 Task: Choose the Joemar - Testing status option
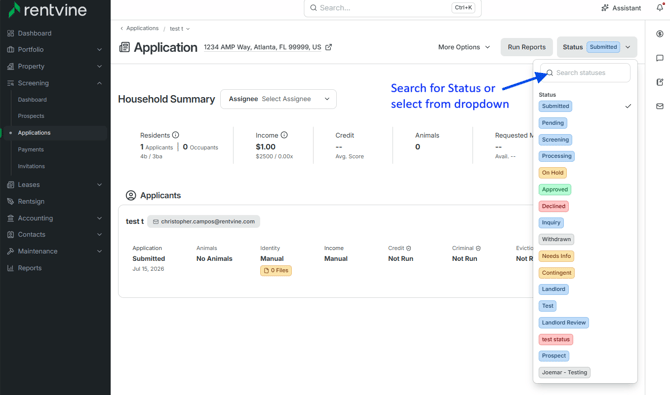pyautogui.click(x=564, y=372)
